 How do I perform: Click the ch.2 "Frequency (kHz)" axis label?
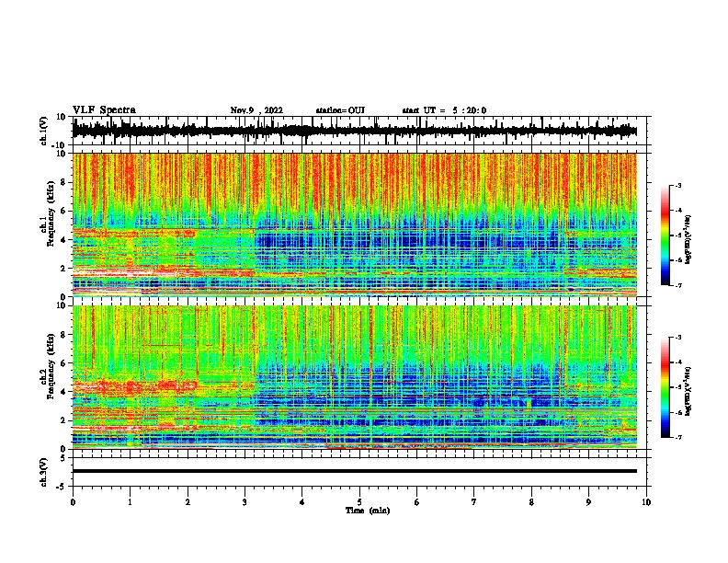click(51, 365)
